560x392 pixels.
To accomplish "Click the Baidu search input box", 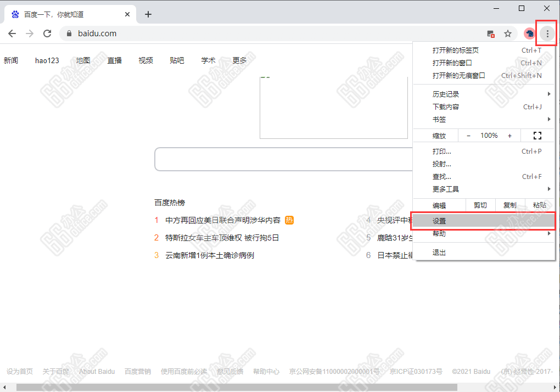I will pyautogui.click(x=283, y=159).
